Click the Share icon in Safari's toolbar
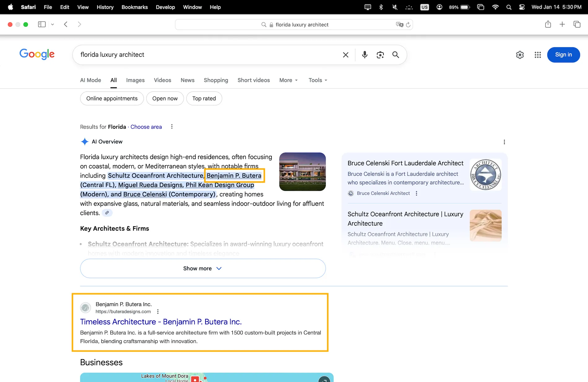The image size is (588, 382). (x=548, y=24)
